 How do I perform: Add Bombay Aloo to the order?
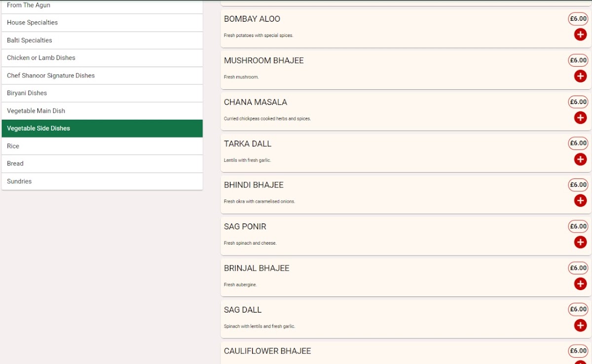580,35
